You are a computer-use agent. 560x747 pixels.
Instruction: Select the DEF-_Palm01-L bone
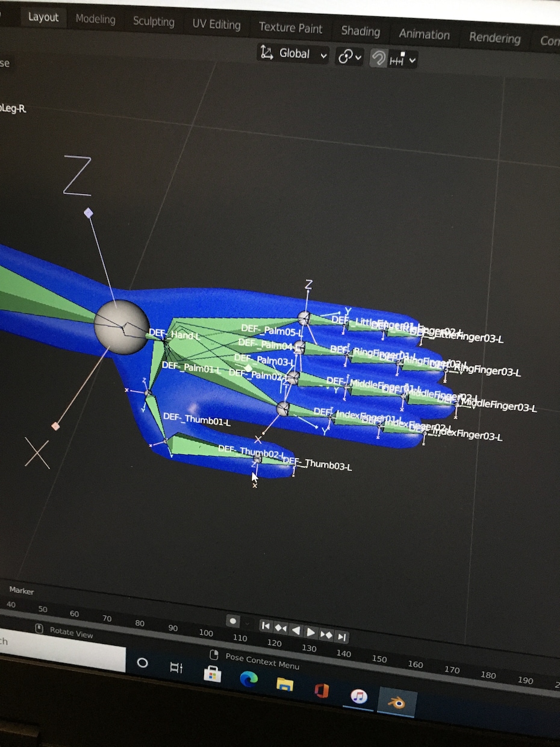(x=191, y=367)
